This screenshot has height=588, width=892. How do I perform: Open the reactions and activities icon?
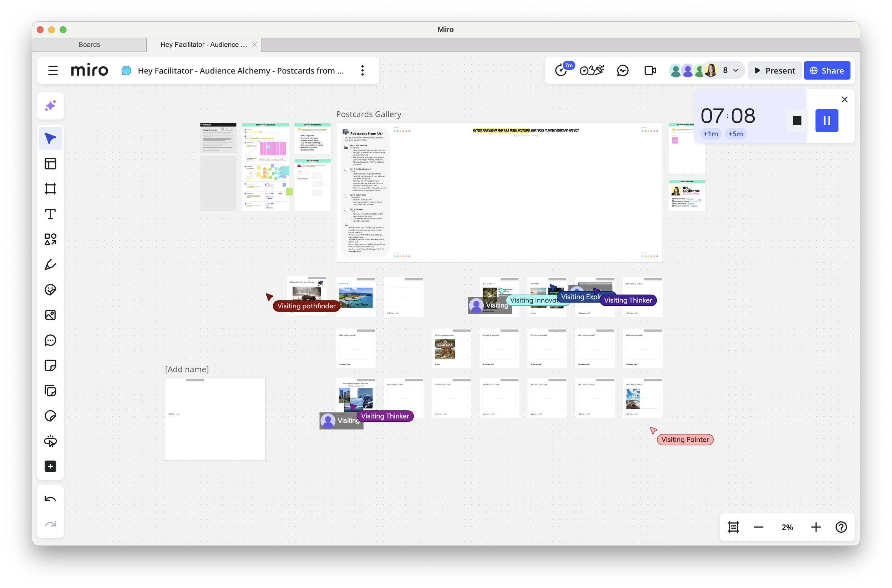coord(591,70)
